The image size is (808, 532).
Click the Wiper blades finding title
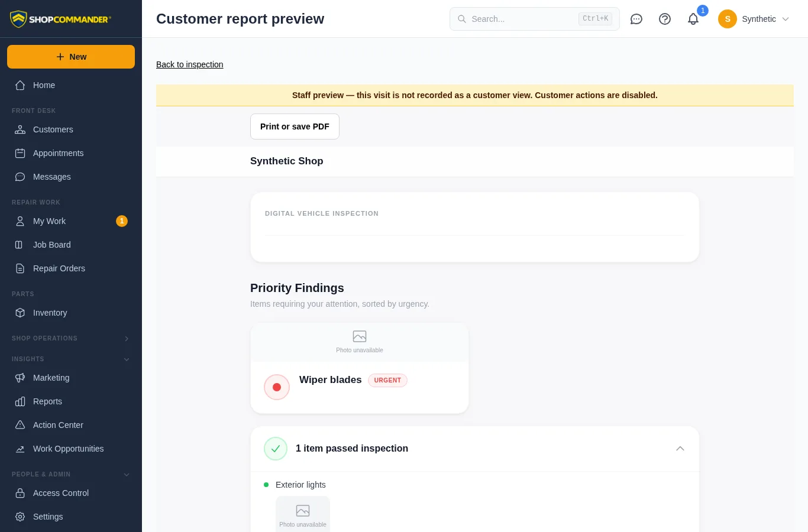[x=330, y=380]
